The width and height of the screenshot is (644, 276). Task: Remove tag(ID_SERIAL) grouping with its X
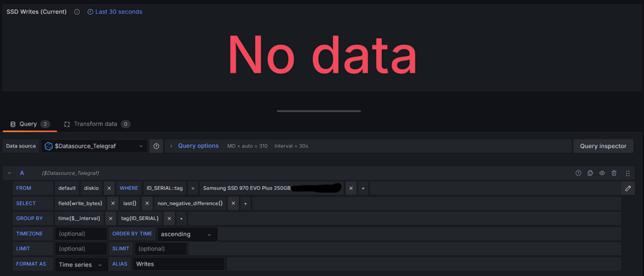tap(169, 219)
